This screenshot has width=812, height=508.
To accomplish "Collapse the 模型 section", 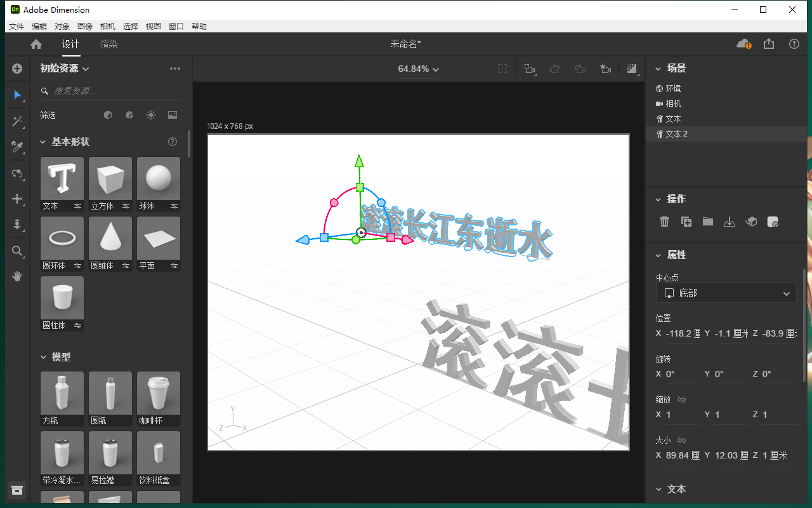I will click(x=43, y=358).
